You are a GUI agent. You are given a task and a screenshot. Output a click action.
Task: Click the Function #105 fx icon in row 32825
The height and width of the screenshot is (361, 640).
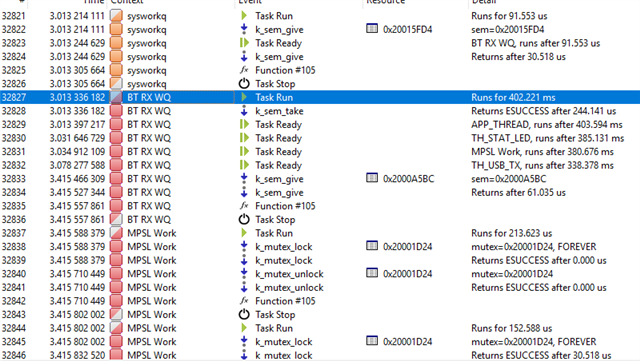244,70
